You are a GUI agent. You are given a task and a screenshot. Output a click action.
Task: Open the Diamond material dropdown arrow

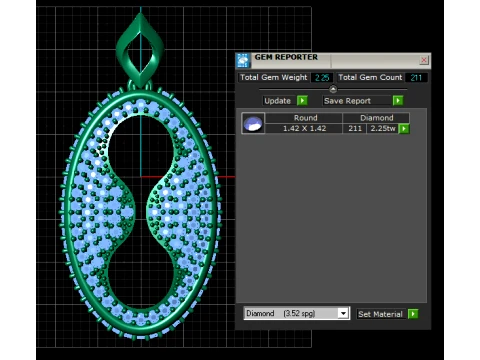[x=343, y=313]
